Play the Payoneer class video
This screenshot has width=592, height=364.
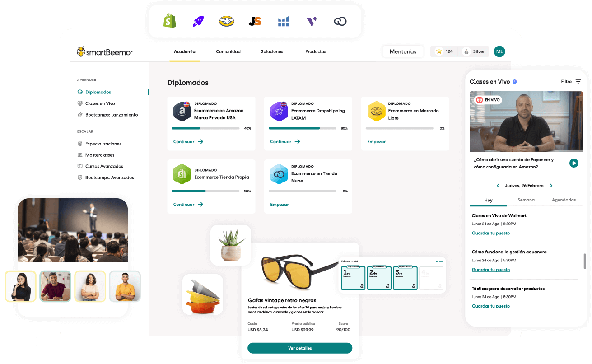[x=573, y=163]
